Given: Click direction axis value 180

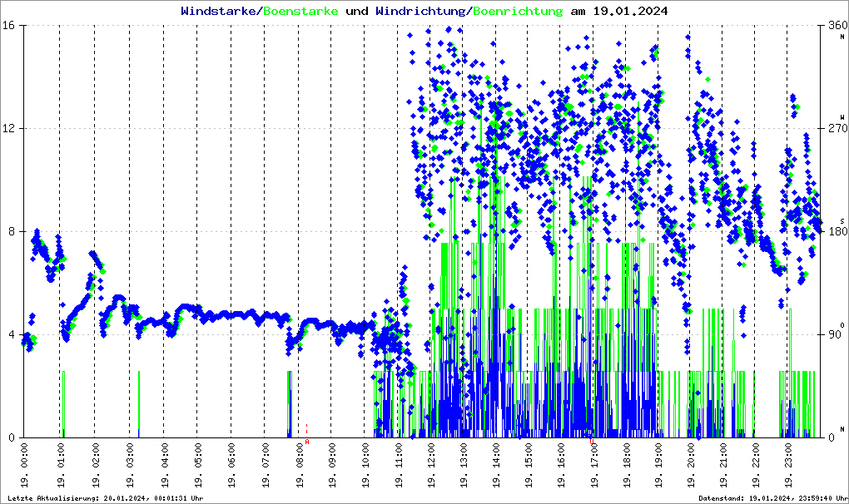Looking at the screenshot, I should (838, 231).
